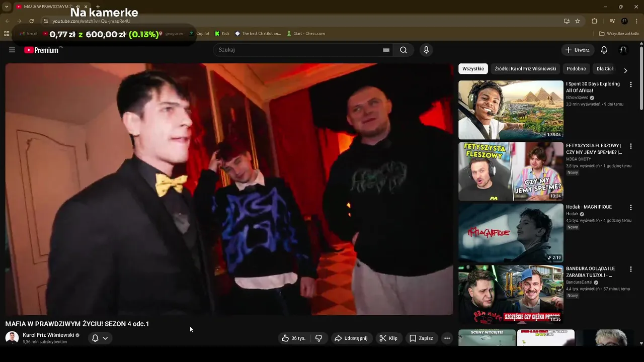Screen dimensions: 644x362
Task: Click the Utwórz create button
Action: click(577, 50)
